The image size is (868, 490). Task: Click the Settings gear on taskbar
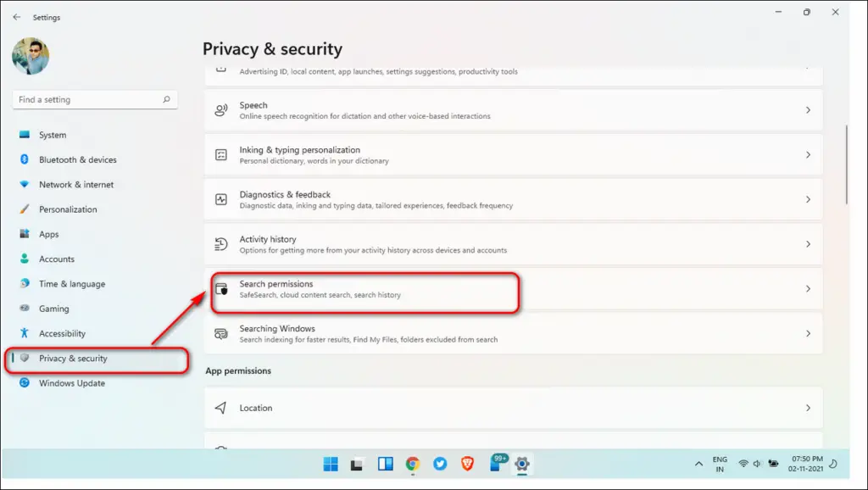(x=522, y=464)
